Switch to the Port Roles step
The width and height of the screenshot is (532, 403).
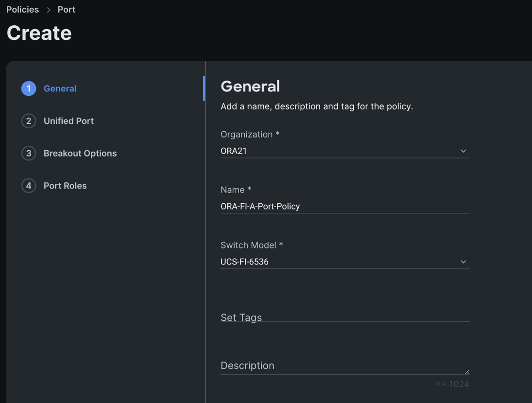coord(65,186)
